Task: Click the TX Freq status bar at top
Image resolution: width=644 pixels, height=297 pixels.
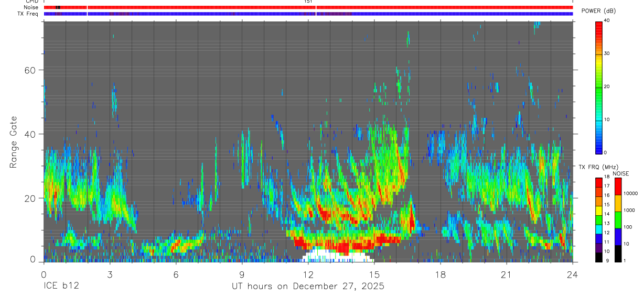Action: (x=308, y=14)
